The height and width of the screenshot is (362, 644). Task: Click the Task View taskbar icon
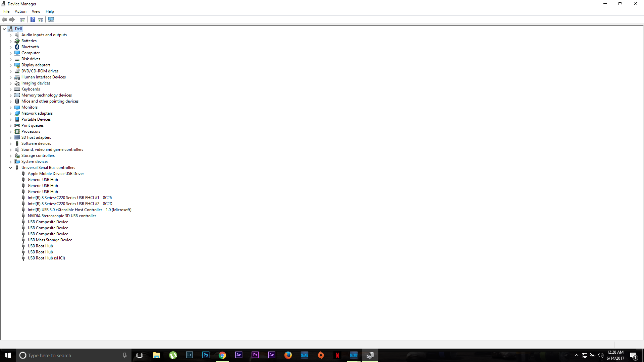(x=140, y=355)
